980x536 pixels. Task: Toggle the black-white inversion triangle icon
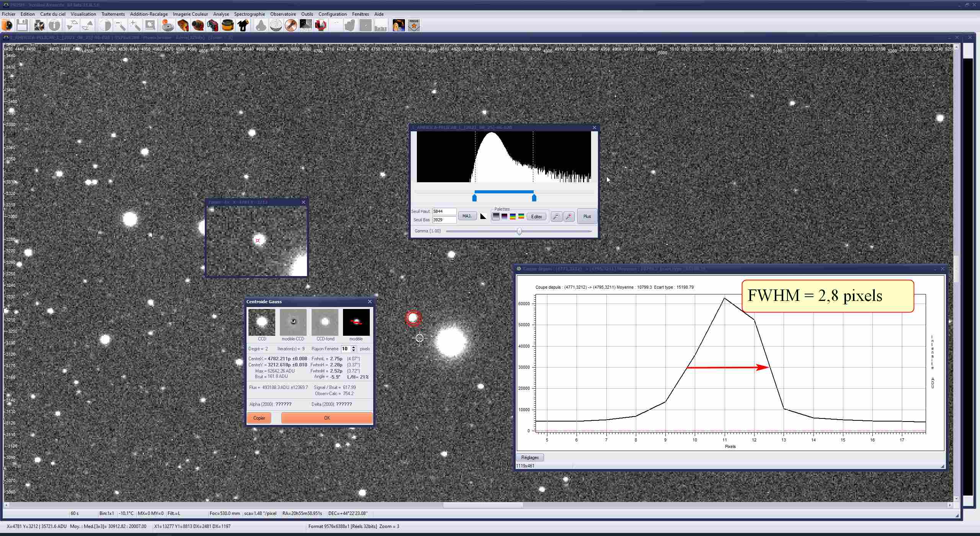click(483, 217)
